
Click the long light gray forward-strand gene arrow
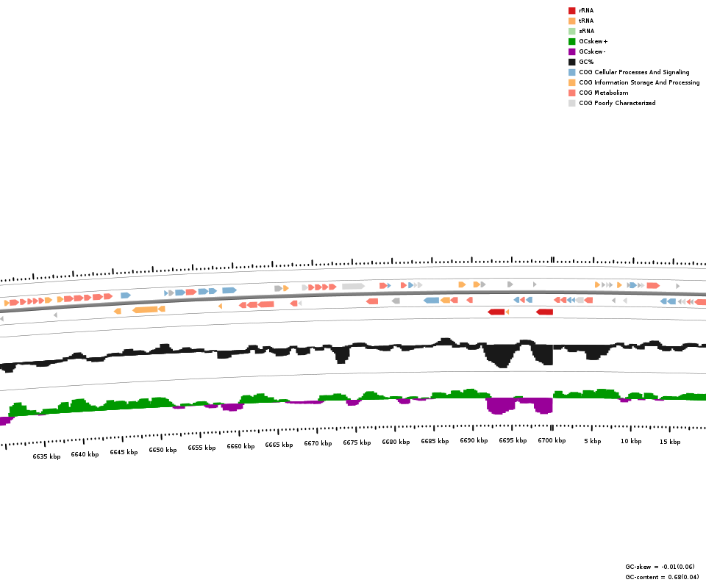click(x=353, y=286)
